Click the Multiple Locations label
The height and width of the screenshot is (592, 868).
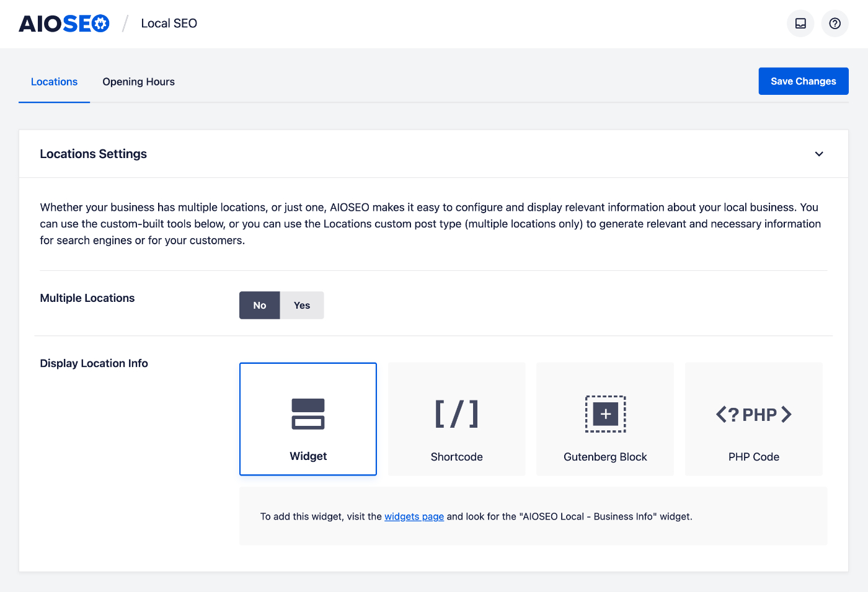[87, 298]
